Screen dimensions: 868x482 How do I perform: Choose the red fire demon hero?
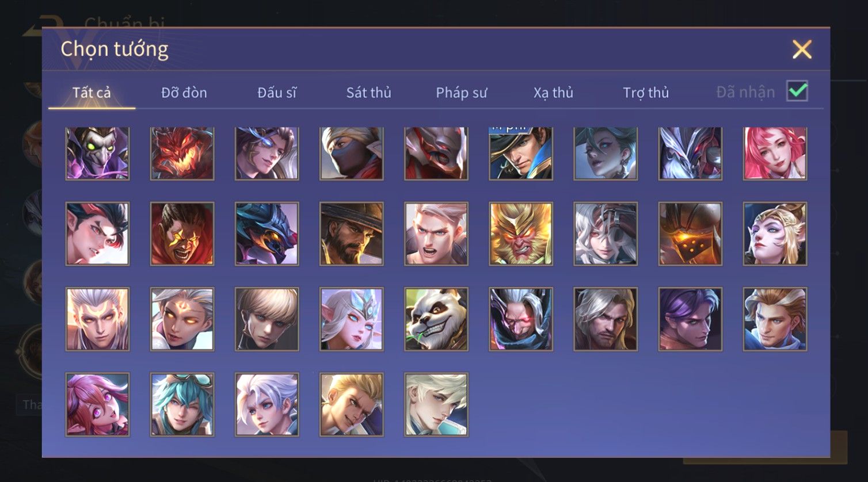coord(182,154)
